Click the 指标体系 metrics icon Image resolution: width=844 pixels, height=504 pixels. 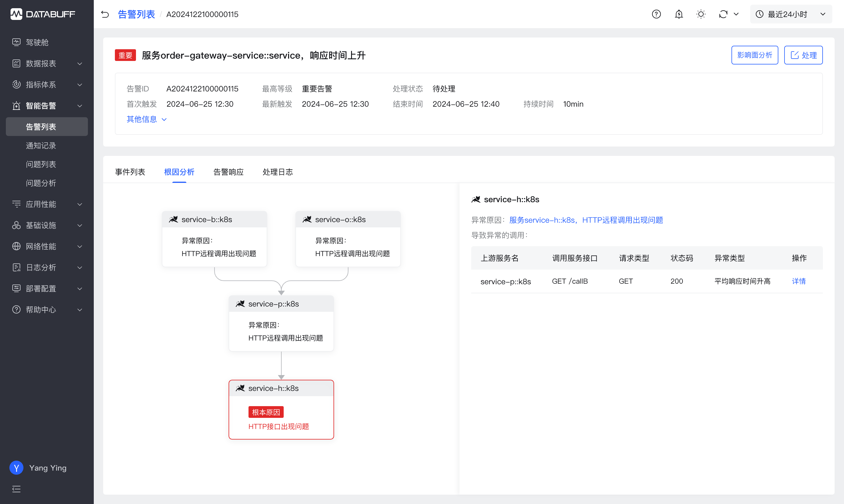(x=16, y=85)
